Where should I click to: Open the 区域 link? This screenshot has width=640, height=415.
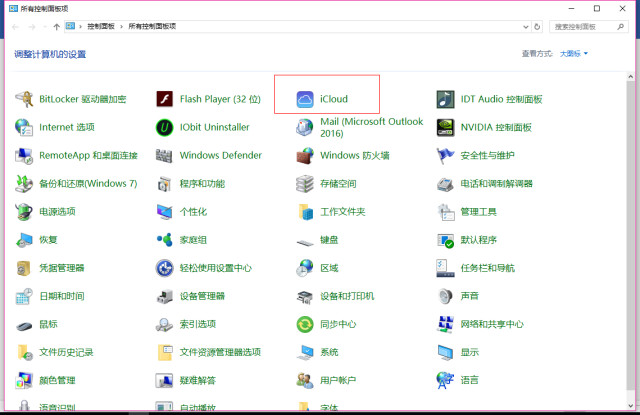(329, 268)
